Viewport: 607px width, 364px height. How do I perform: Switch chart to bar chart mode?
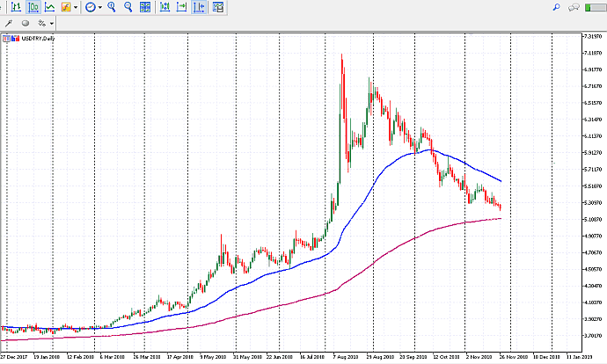click(x=15, y=7)
